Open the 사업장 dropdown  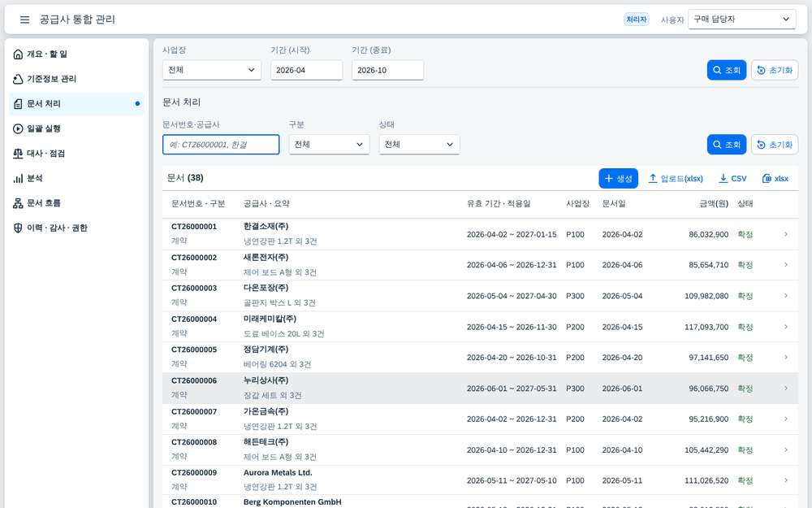(212, 70)
